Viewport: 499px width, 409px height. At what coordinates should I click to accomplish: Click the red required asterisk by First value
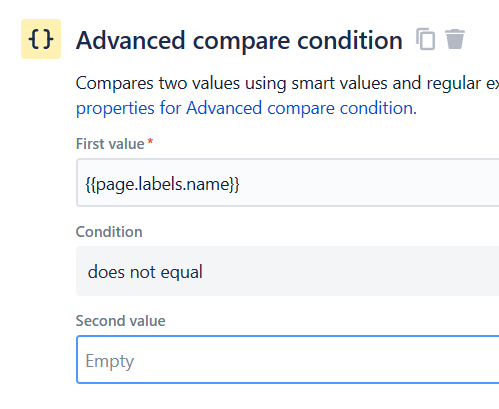[150, 141]
